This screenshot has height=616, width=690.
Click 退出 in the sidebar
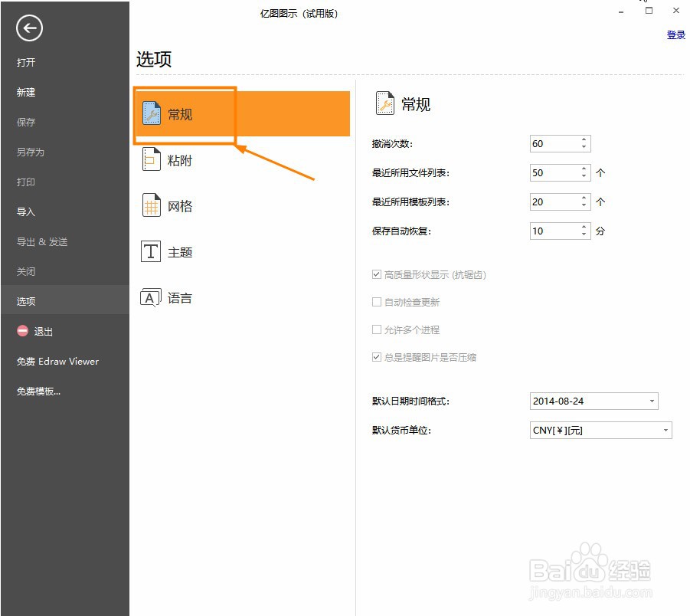(x=44, y=331)
